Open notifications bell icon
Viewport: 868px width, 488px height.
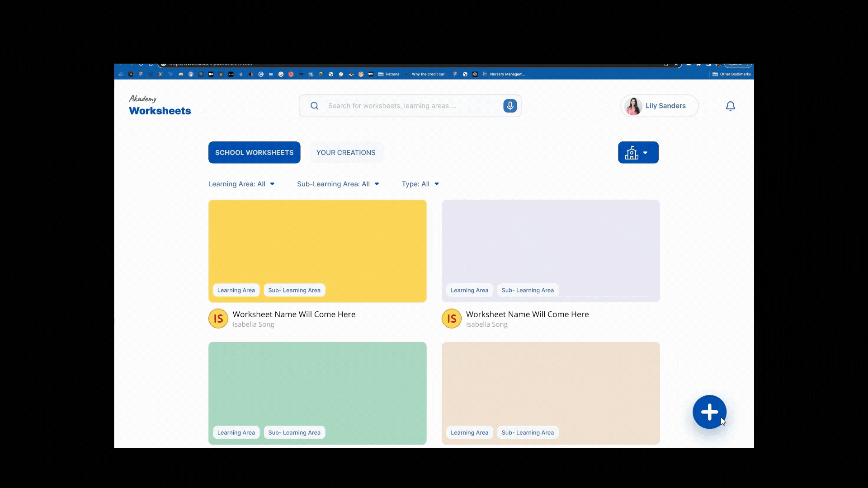coord(730,106)
